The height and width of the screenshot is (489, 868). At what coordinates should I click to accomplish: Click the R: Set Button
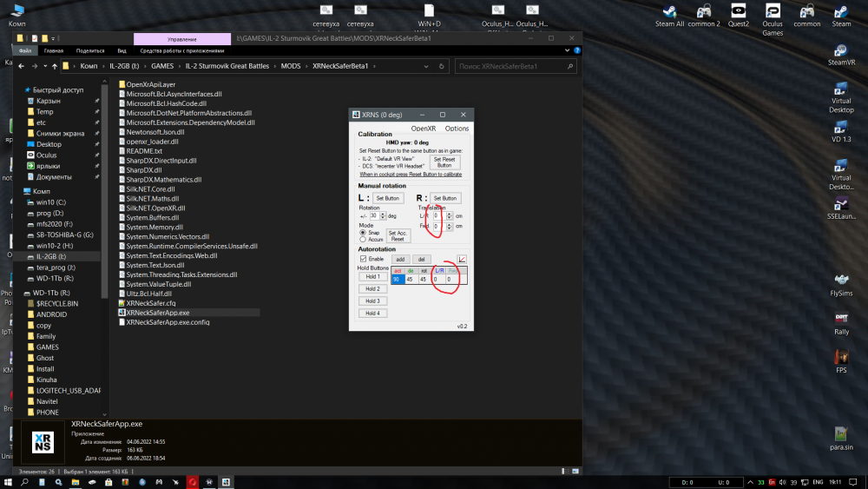(x=445, y=198)
